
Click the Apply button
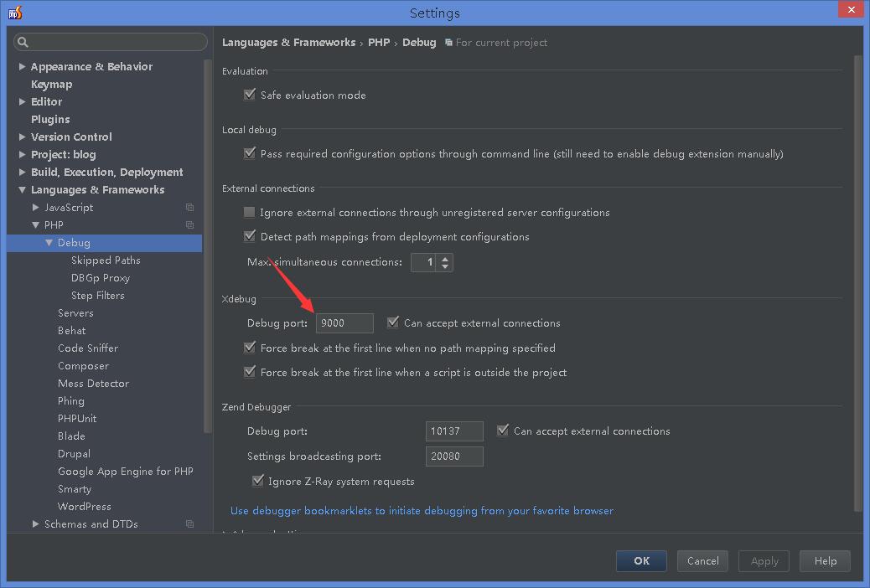[x=764, y=561]
